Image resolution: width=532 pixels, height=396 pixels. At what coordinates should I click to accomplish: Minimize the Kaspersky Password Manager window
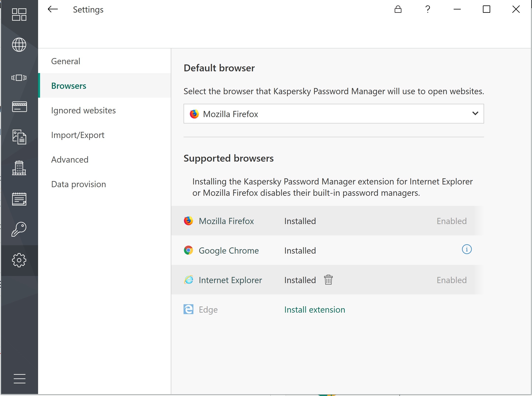[457, 9]
